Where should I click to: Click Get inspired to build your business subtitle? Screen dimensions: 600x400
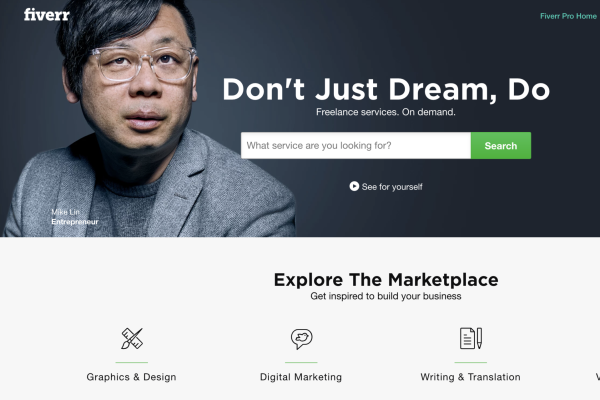pyautogui.click(x=386, y=296)
